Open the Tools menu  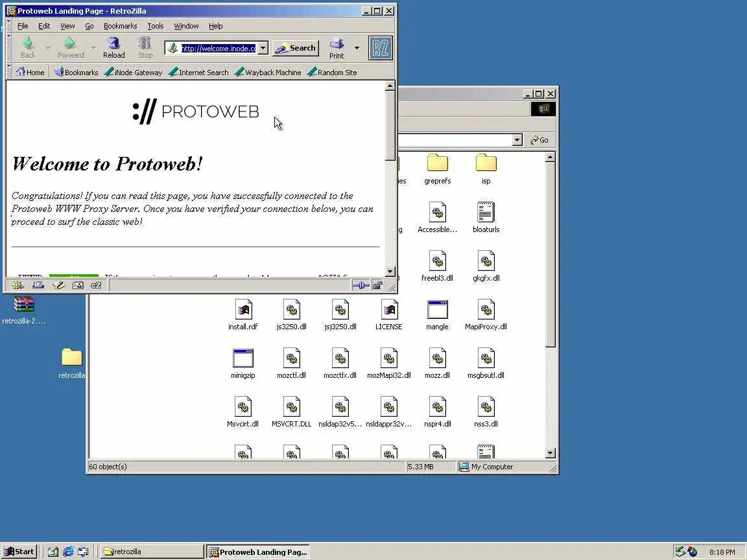tap(156, 26)
